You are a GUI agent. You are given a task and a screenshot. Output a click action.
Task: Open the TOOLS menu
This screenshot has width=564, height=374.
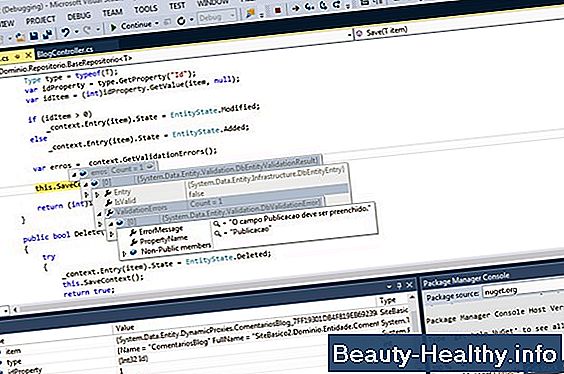145,9
